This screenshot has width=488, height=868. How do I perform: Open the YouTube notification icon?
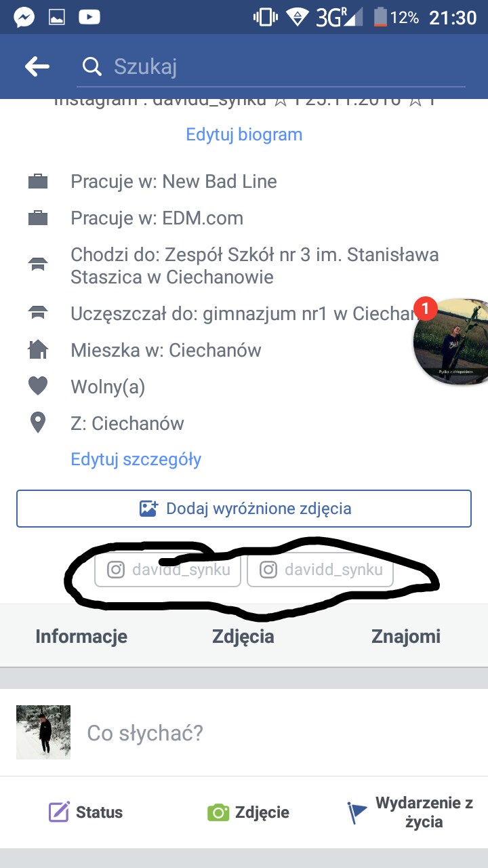[x=89, y=18]
